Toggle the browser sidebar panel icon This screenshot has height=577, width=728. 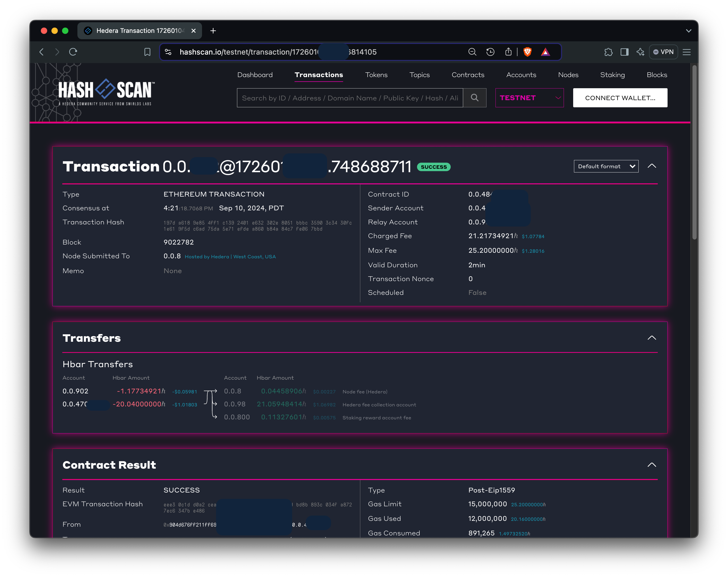(624, 52)
